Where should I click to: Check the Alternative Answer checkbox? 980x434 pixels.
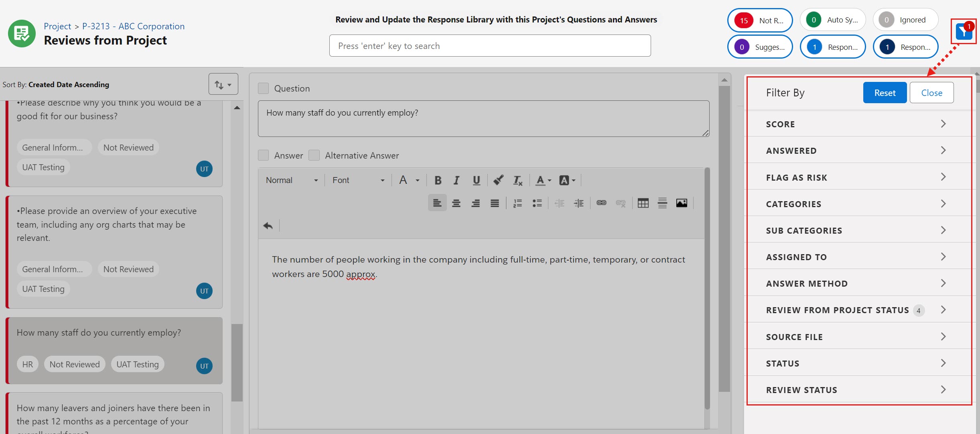(x=314, y=155)
